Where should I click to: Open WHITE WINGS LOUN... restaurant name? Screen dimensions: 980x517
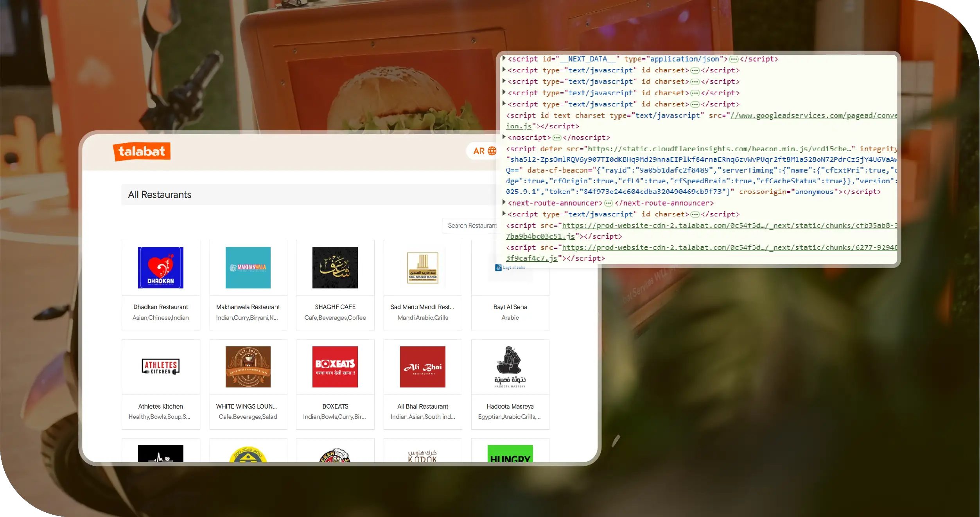point(246,406)
